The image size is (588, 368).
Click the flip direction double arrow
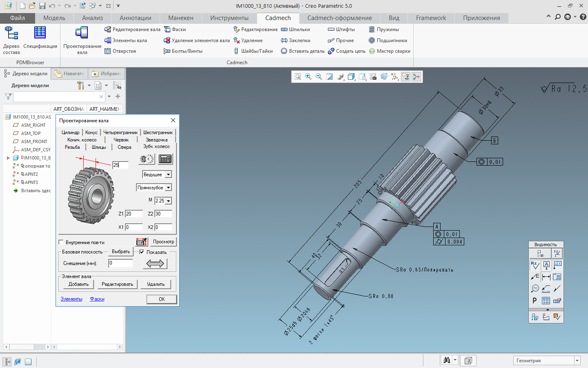[155, 264]
